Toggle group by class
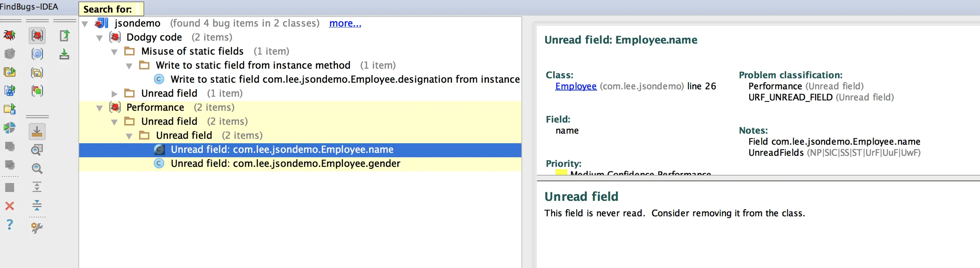Screen dimensions: 980x268 37,54
